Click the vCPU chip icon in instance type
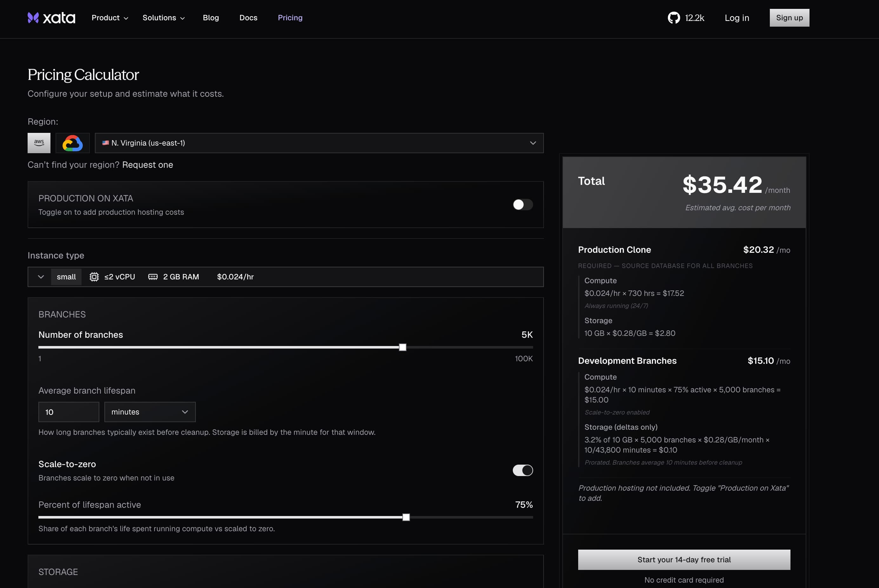This screenshot has height=588, width=879. click(94, 277)
